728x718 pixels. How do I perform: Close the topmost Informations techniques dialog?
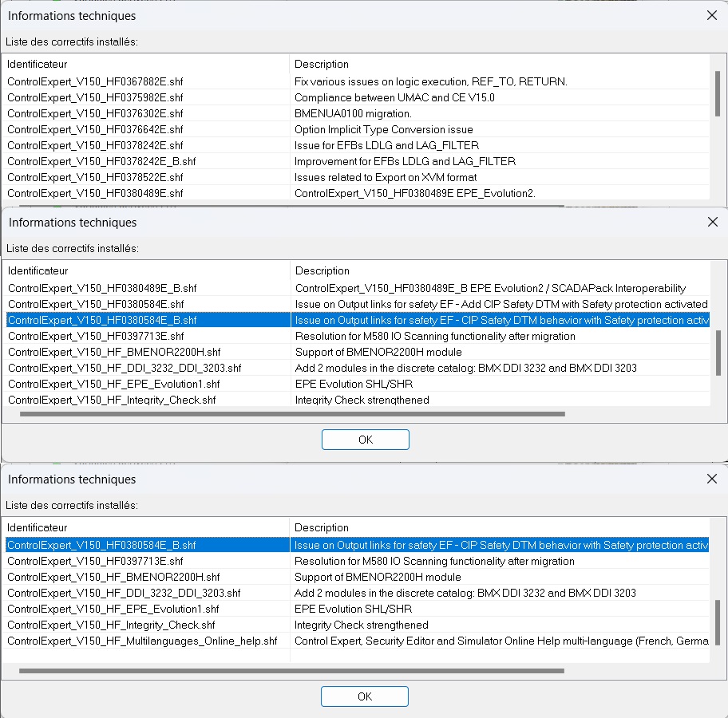pyautogui.click(x=712, y=15)
